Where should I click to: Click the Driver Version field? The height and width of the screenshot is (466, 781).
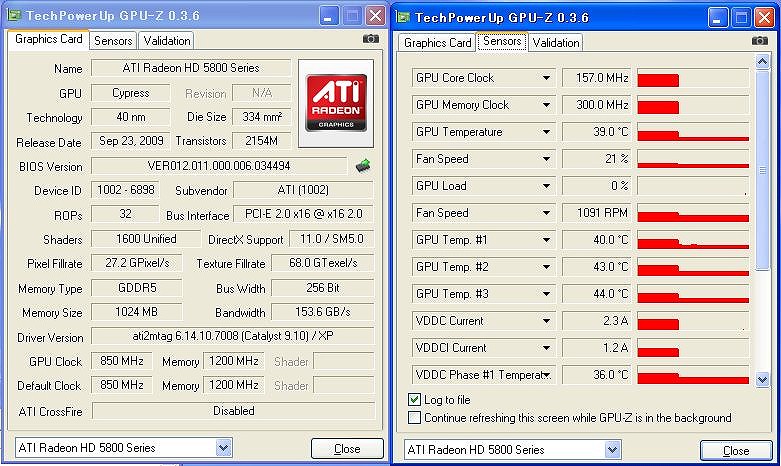233,336
